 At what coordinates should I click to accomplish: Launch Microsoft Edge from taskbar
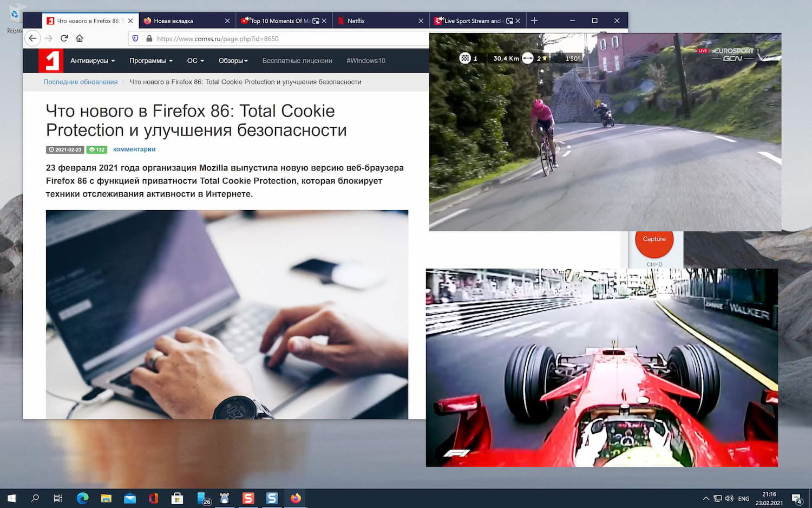pyautogui.click(x=82, y=498)
